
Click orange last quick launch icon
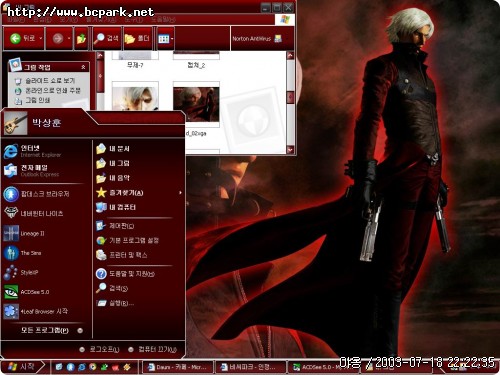127,367
